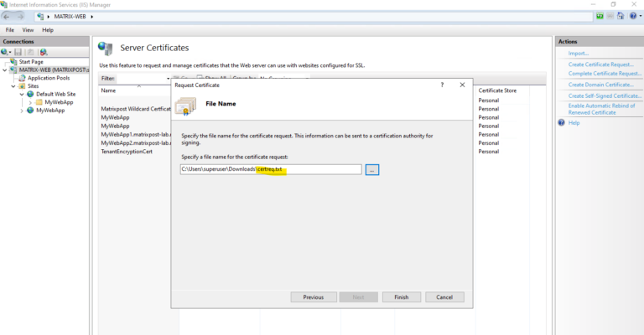Image resolution: width=644 pixels, height=335 pixels.
Task: Select the MyWebApp site globe icon
Action: point(30,111)
